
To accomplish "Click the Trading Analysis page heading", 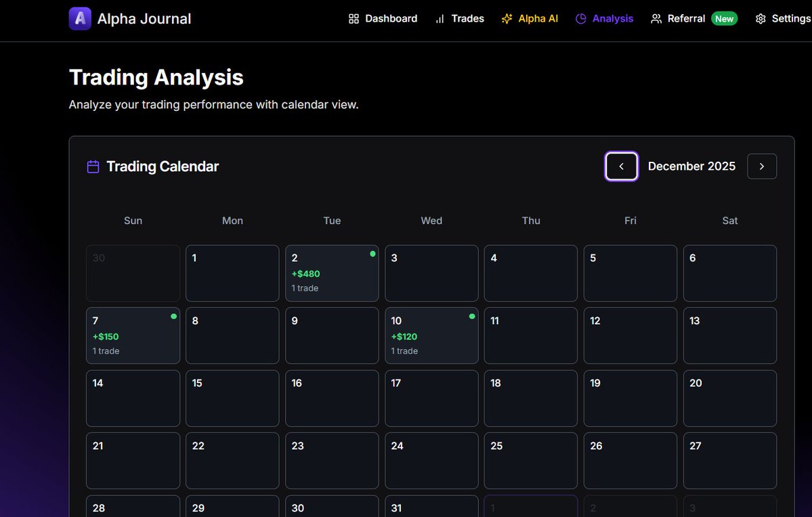I will [x=156, y=78].
